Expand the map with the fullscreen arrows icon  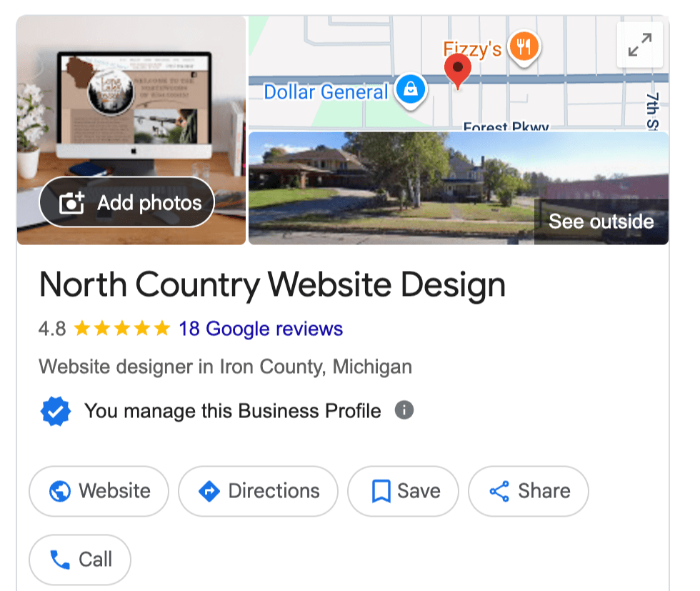tap(640, 45)
